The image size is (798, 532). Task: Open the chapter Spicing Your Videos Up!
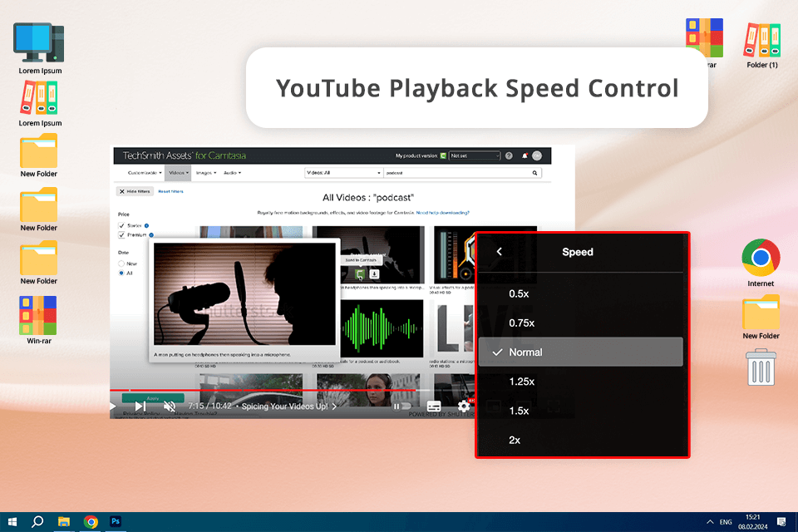288,406
